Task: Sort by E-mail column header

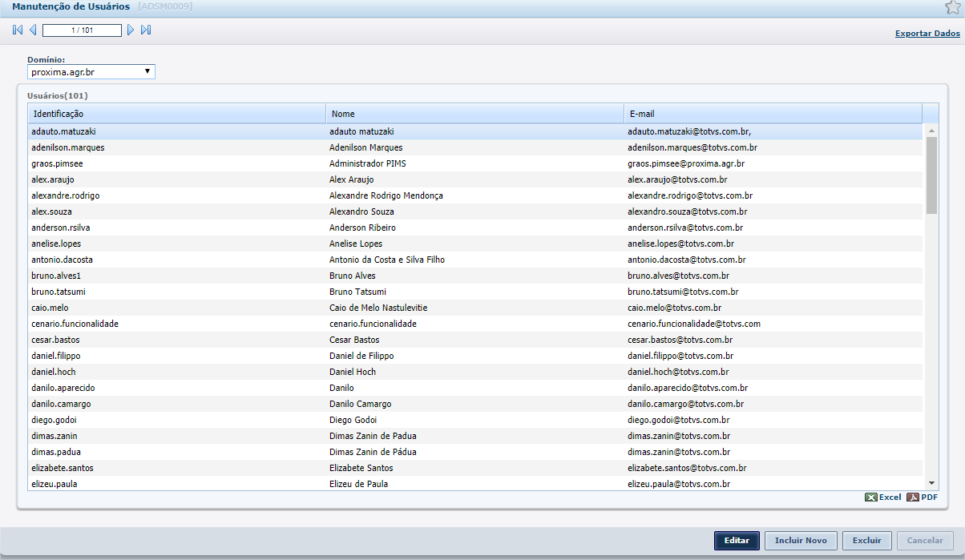Action: pyautogui.click(x=773, y=114)
